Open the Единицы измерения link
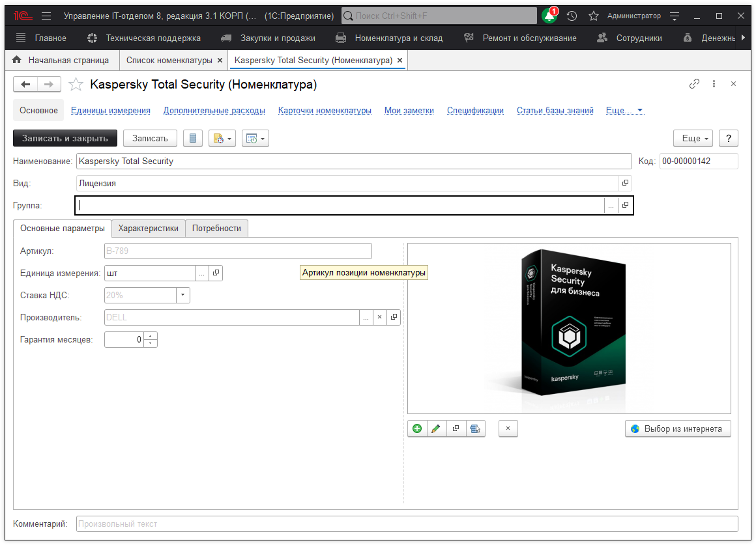Image resolution: width=756 pixels, height=545 pixels. click(x=111, y=111)
